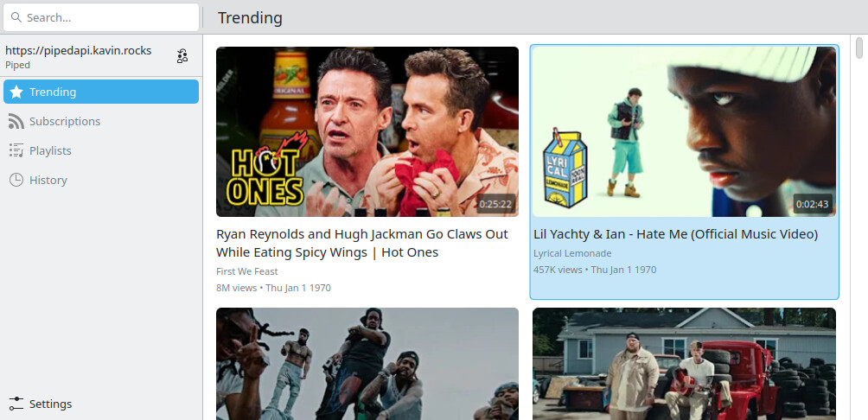The width and height of the screenshot is (868, 420).
Task: Click the 0:25:22 duration badge
Action: tap(496, 204)
